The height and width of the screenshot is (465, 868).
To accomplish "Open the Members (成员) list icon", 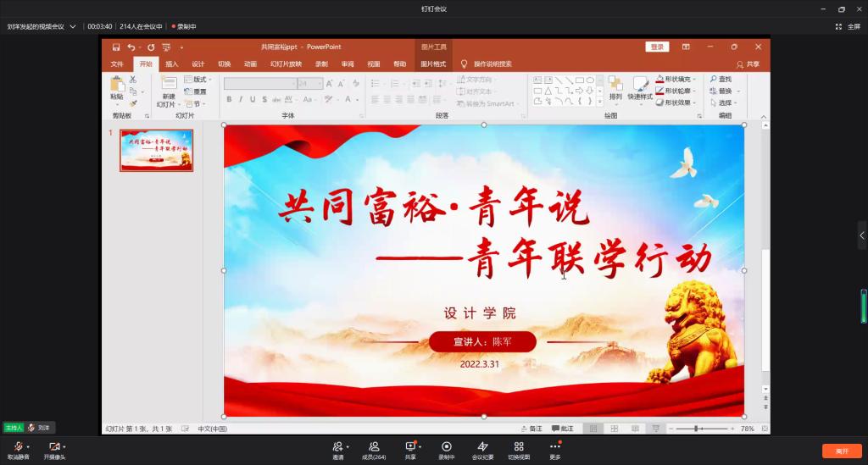I will click(374, 446).
